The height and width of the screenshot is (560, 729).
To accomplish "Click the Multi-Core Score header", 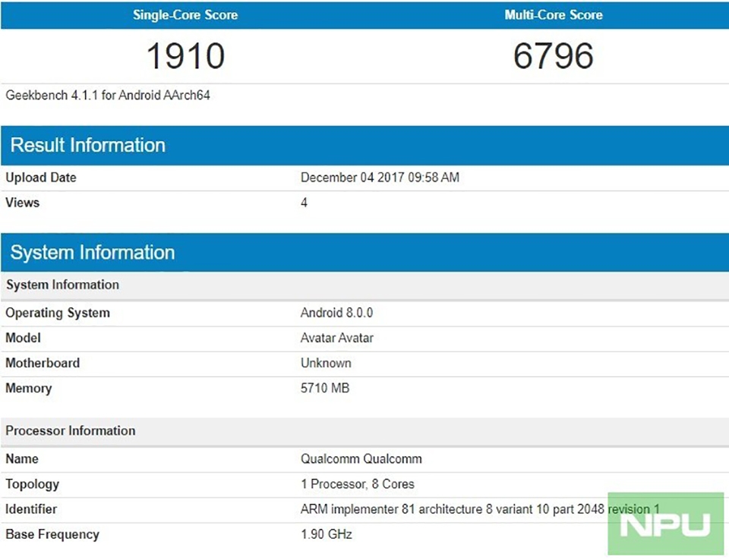I will 554,15.
